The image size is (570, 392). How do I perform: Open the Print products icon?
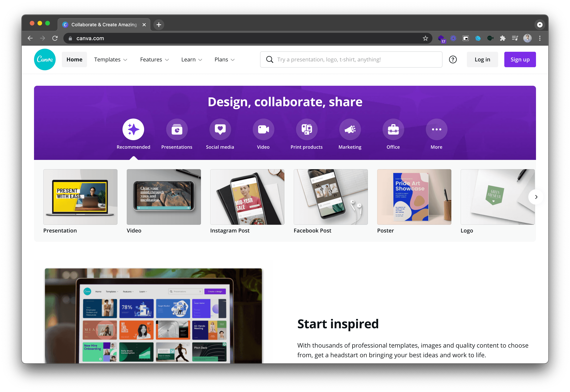307,129
